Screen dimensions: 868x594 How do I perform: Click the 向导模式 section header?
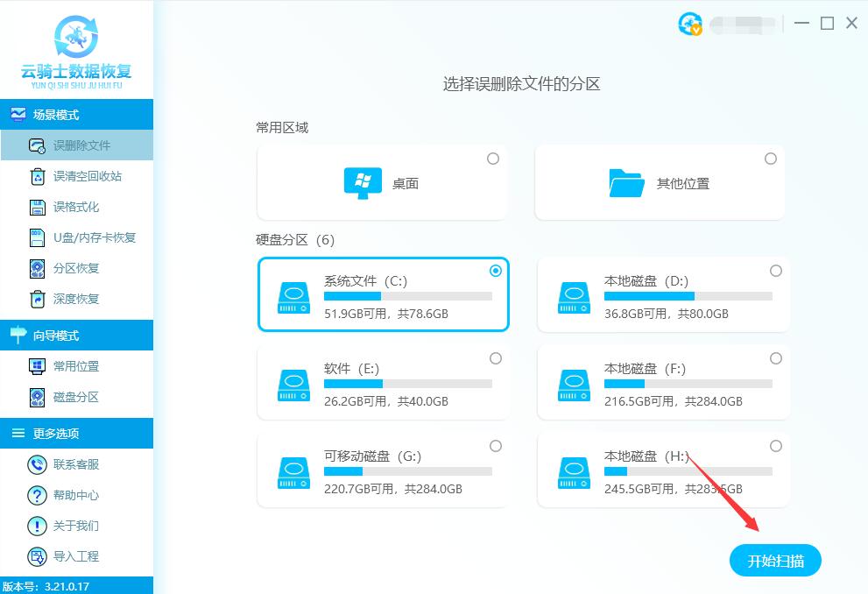[x=77, y=335]
